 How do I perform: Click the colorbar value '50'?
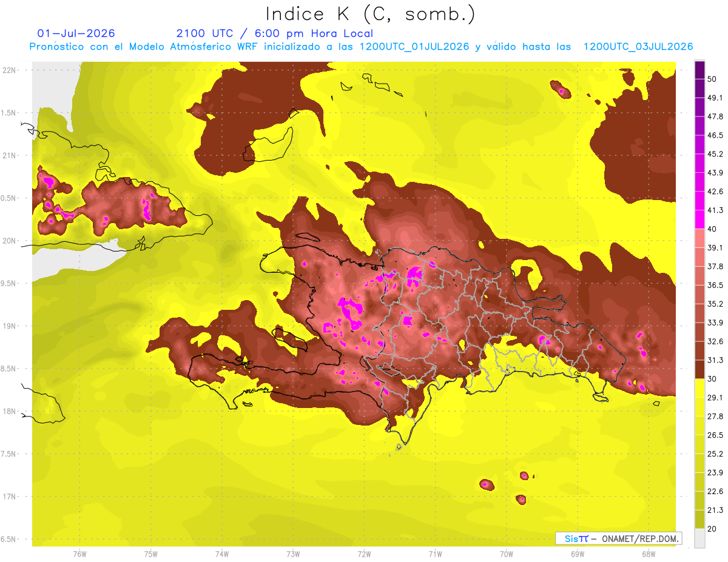(712, 79)
